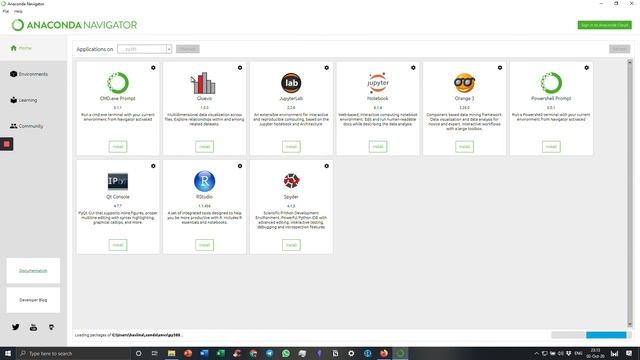Switch to the Environments tab
Viewport: 640px width, 360px height.
click(x=33, y=74)
